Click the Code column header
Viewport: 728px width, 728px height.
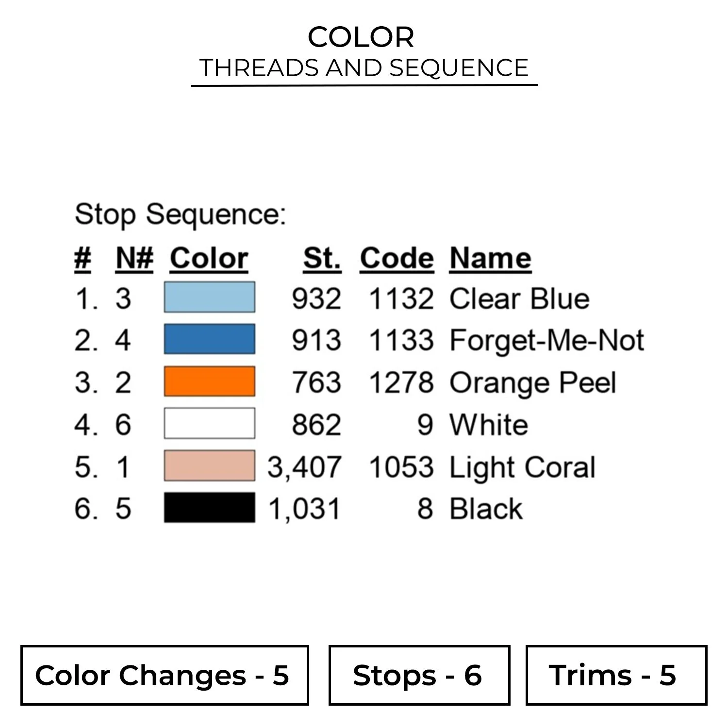point(397,258)
